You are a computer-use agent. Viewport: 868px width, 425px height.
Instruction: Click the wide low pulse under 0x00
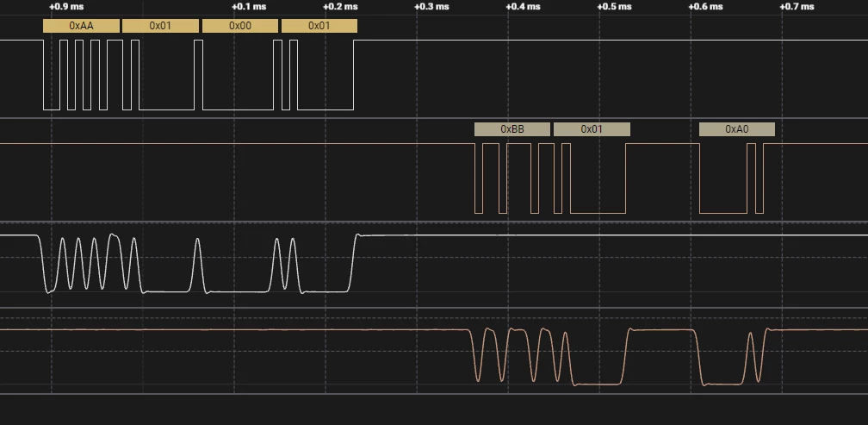238,75
